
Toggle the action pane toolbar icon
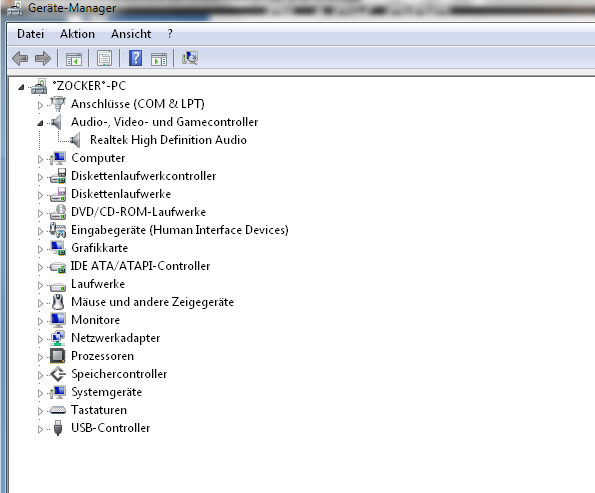pyautogui.click(x=159, y=59)
